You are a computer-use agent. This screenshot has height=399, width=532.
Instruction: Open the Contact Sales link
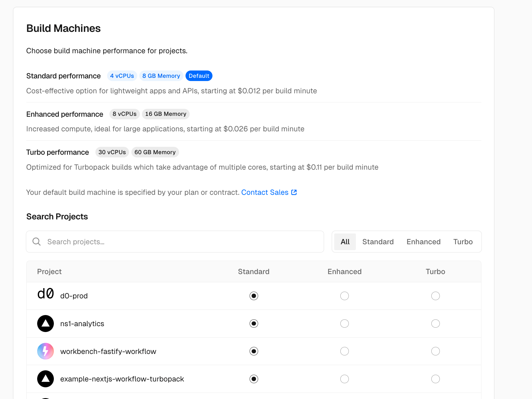click(265, 192)
